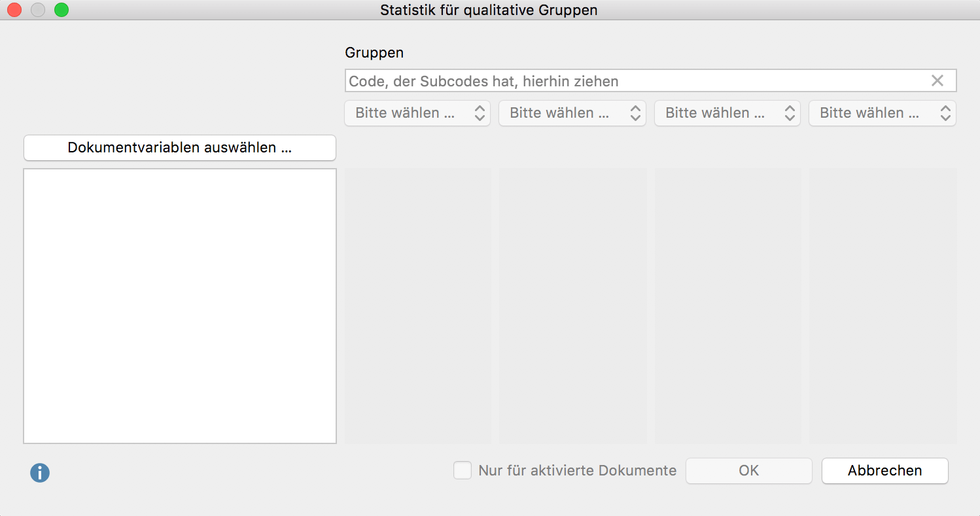The image size is (980, 516).
Task: Cancel the dialog with Abbrechen
Action: click(x=885, y=471)
